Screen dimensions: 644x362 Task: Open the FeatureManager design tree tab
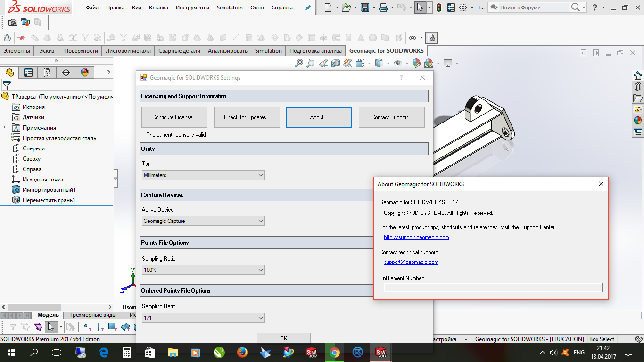(9, 72)
